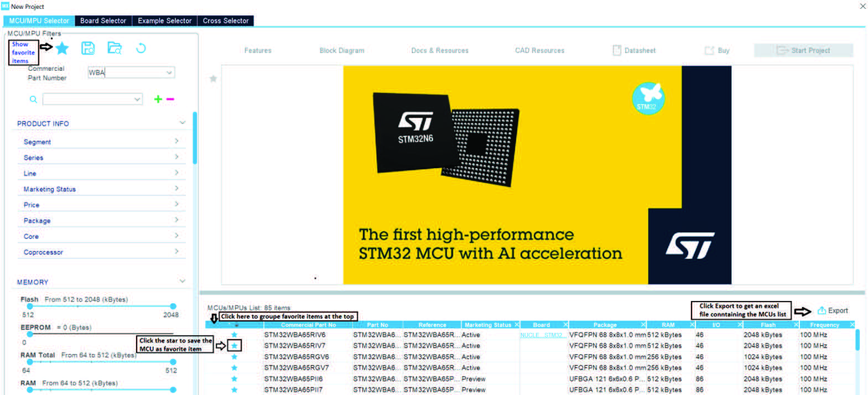This screenshot has width=868, height=395.
Task: Collapse the PRODUCT INFO section
Action: (183, 123)
